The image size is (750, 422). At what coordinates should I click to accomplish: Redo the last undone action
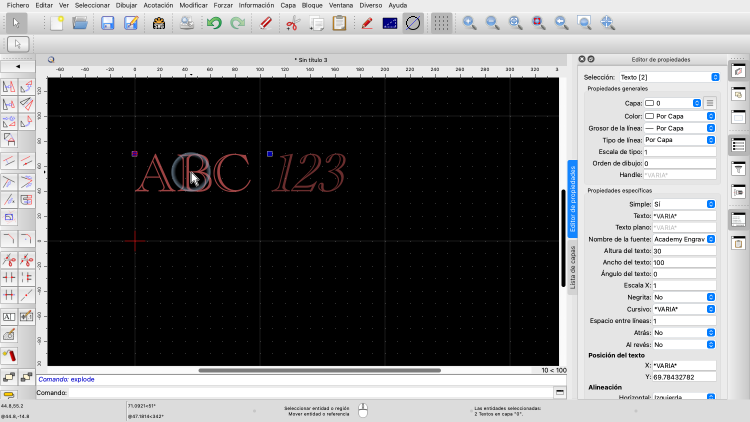238,23
